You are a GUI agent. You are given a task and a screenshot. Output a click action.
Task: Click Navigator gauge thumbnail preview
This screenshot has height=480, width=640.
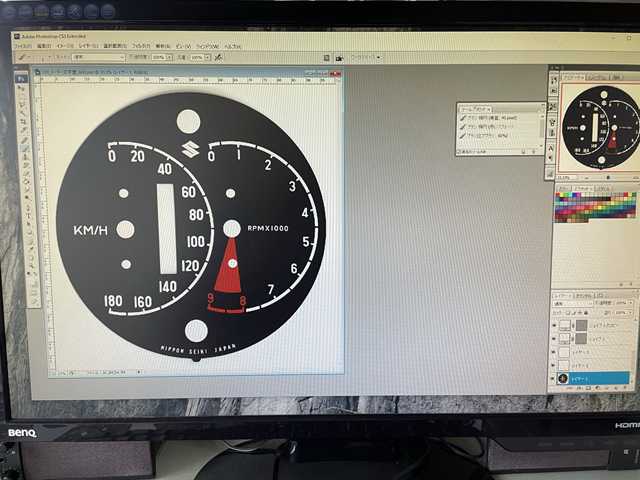point(600,127)
